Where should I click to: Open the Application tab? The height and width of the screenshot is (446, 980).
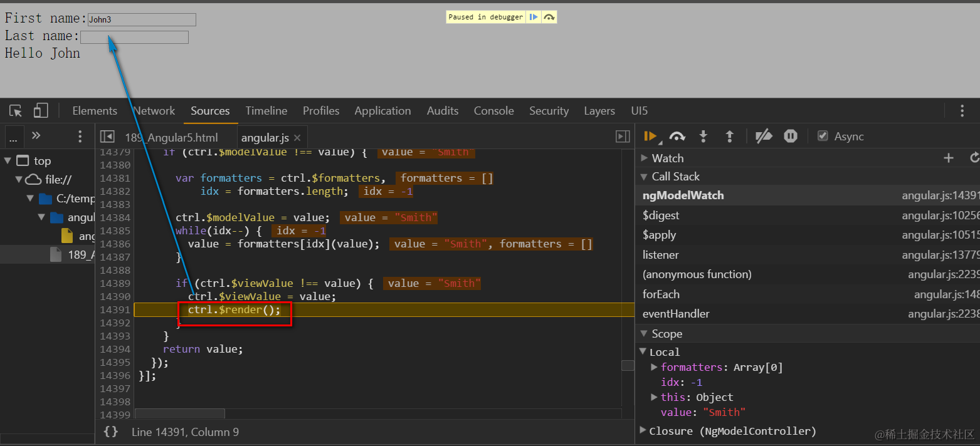tap(382, 111)
